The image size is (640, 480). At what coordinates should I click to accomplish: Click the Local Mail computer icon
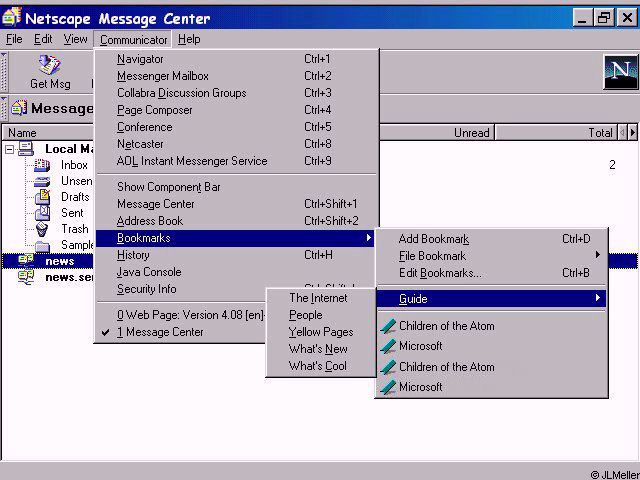tap(25, 149)
